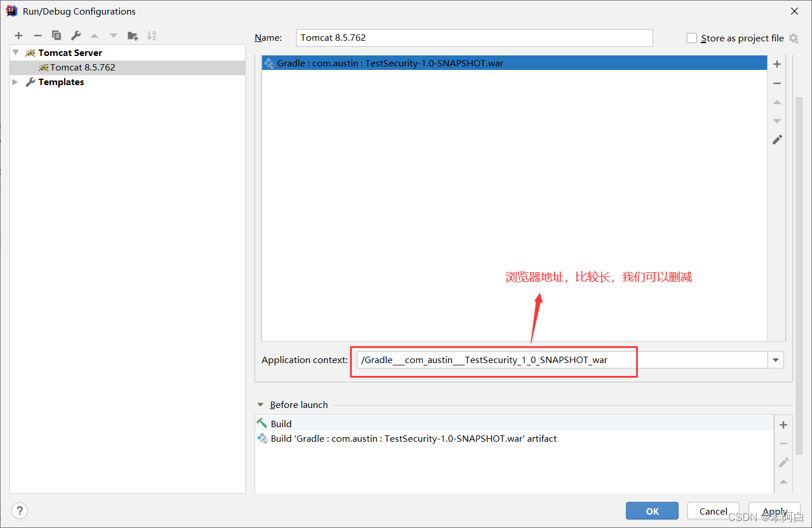Move configuration down in left toolbar
The height and width of the screenshot is (528, 812).
pos(114,36)
